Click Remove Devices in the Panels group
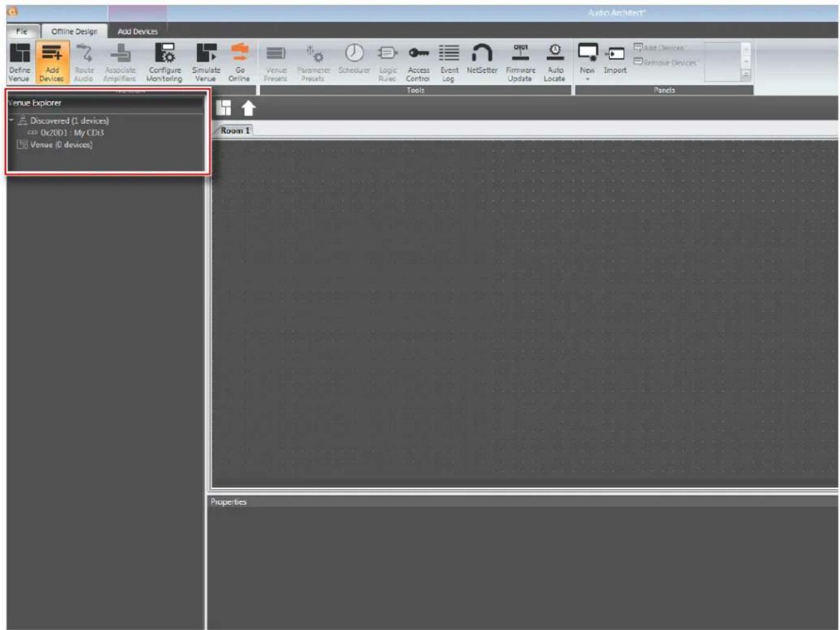This screenshot has height=630, width=840. [666, 62]
